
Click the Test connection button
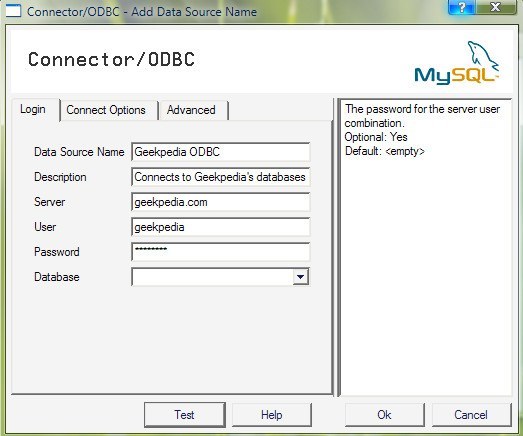[184, 415]
